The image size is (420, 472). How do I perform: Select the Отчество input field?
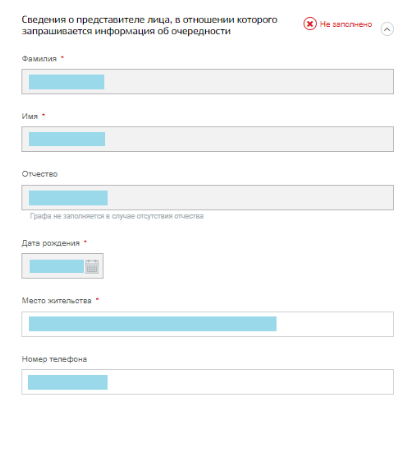(x=207, y=198)
